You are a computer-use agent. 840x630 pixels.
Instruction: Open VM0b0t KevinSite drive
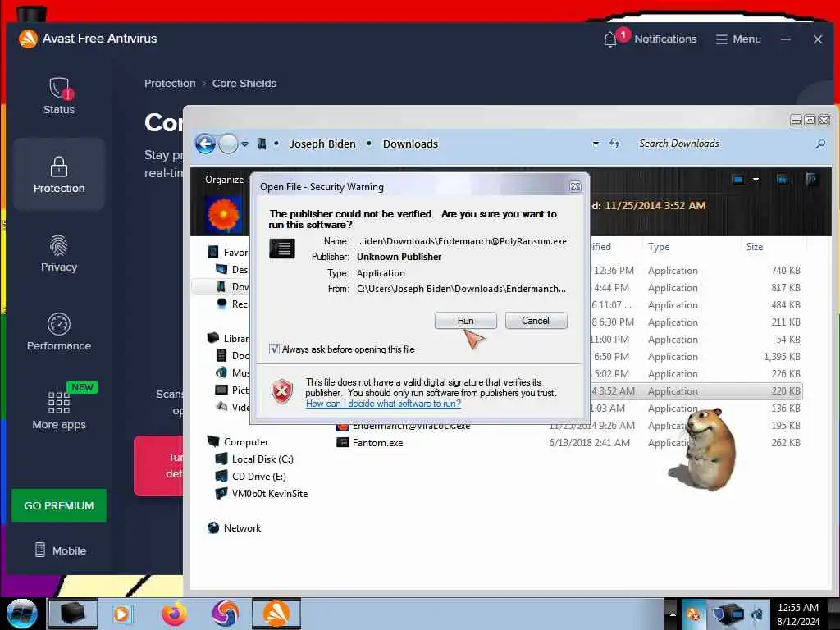(269, 493)
